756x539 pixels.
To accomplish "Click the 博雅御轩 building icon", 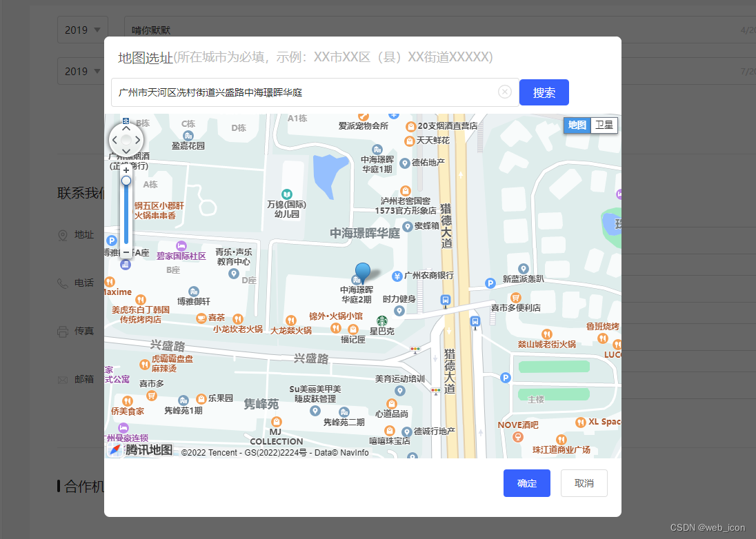I will pos(193,292).
